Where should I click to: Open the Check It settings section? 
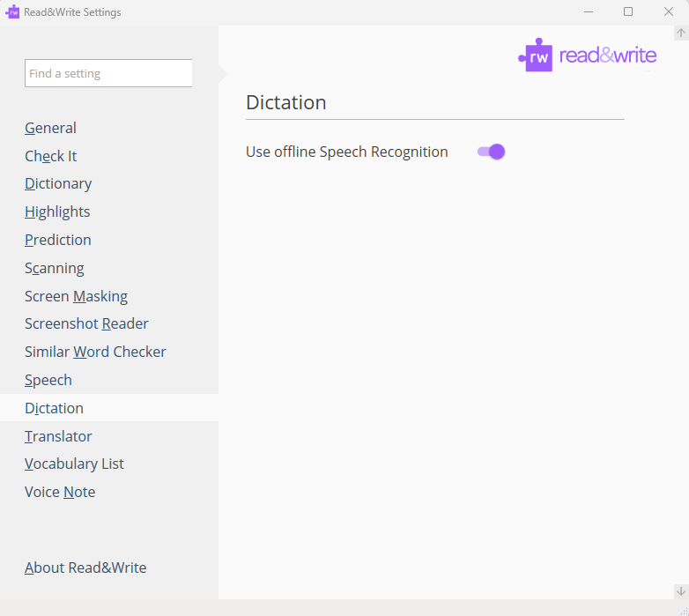pyautogui.click(x=51, y=156)
